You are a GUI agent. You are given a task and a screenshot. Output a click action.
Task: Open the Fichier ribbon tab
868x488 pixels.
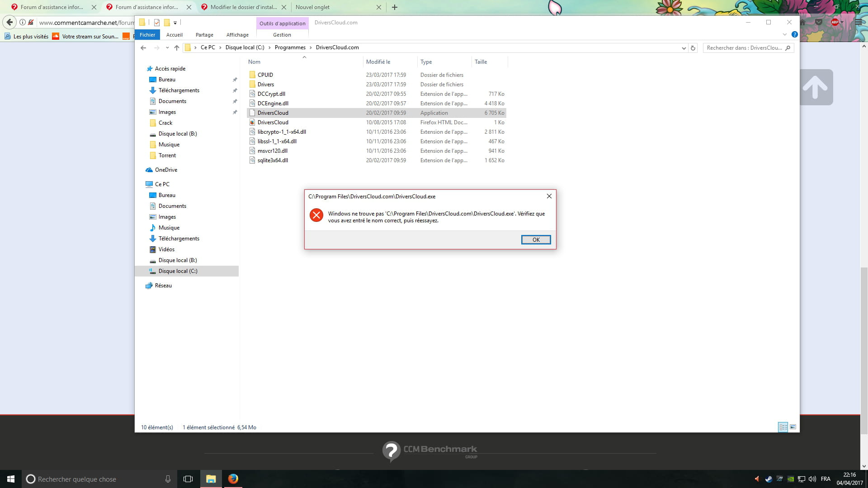[x=147, y=35]
